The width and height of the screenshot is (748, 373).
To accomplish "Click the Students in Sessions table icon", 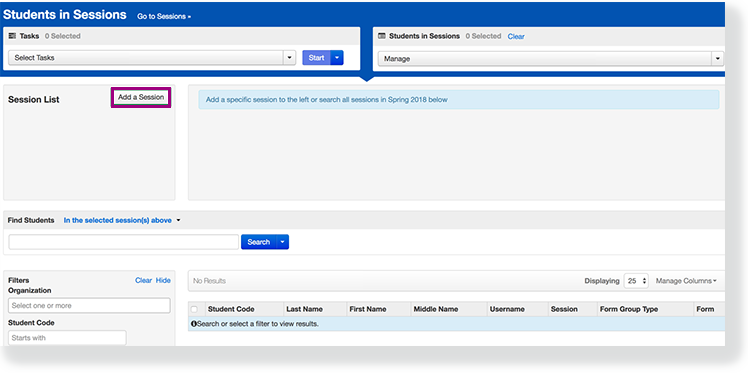I will coord(382,36).
